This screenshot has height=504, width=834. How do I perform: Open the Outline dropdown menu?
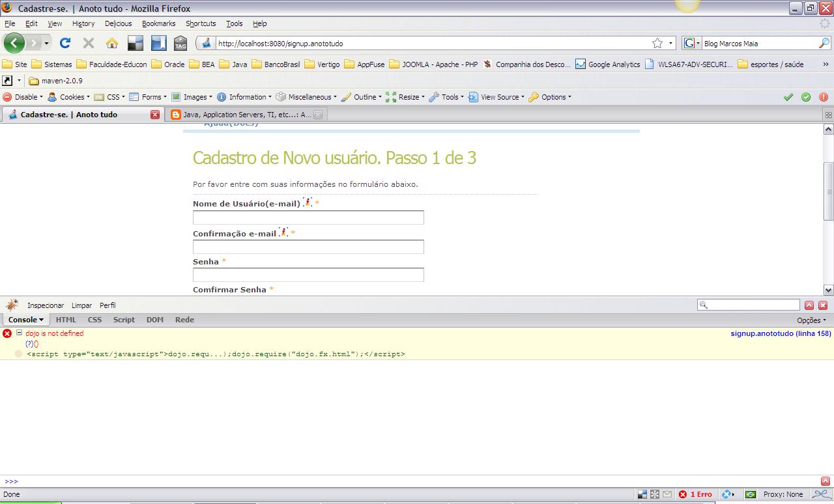click(362, 97)
